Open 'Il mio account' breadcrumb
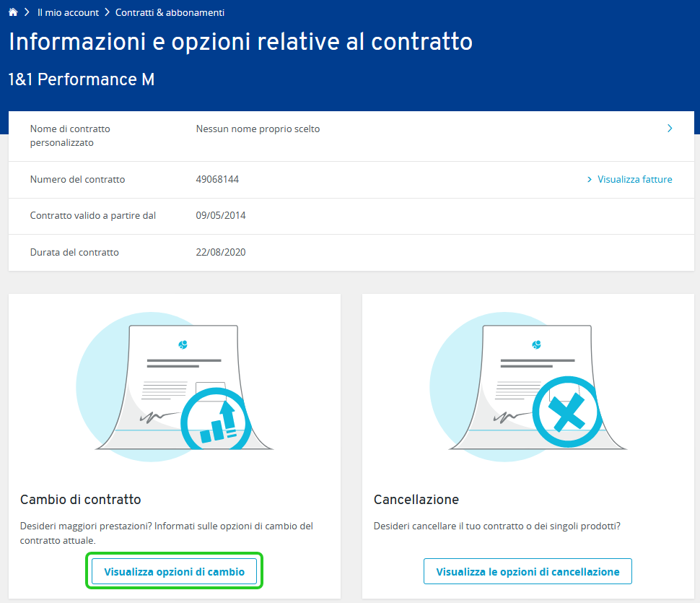 point(68,12)
